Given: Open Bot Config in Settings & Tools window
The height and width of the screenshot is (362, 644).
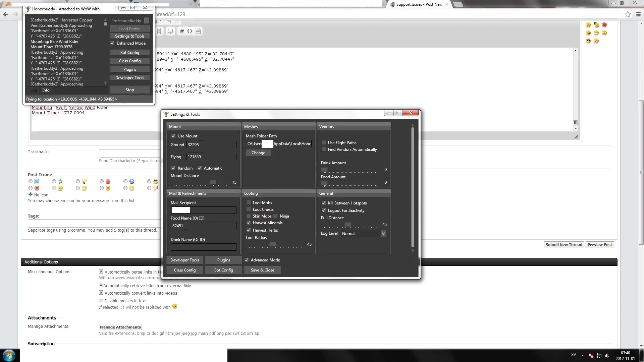Looking at the screenshot, I should pos(224,270).
